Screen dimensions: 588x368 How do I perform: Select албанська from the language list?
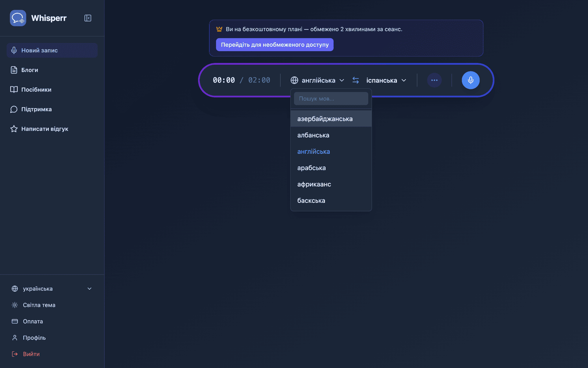coord(331,135)
